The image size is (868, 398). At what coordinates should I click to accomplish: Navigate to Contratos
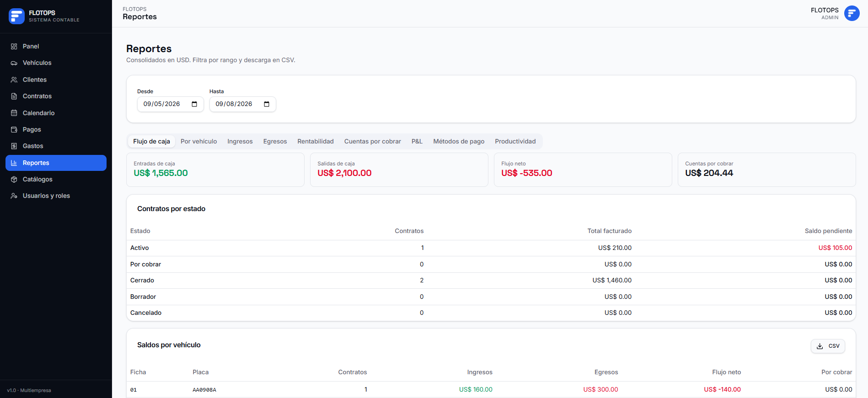click(56, 96)
